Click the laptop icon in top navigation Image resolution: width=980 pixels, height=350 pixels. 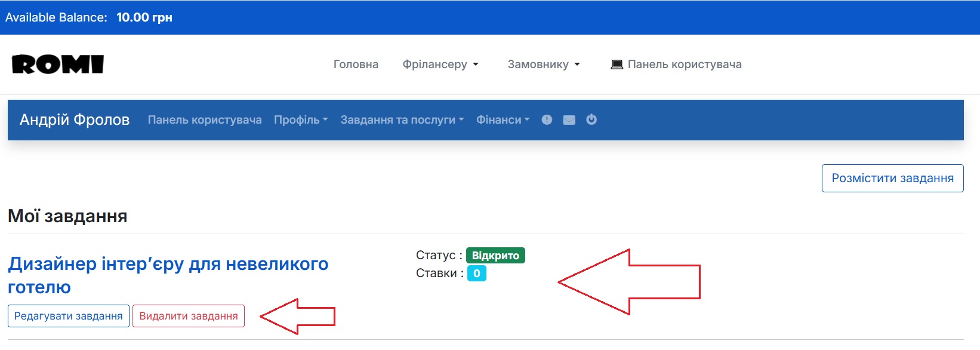[x=617, y=65]
